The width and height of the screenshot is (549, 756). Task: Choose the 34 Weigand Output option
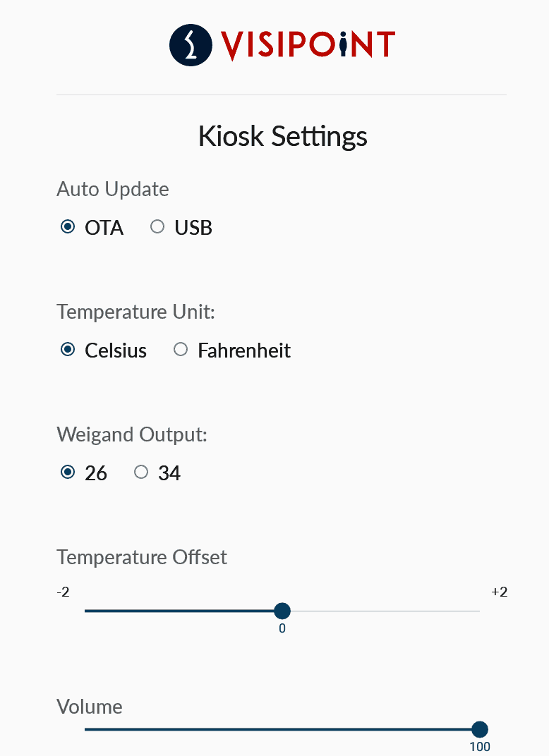tap(141, 472)
